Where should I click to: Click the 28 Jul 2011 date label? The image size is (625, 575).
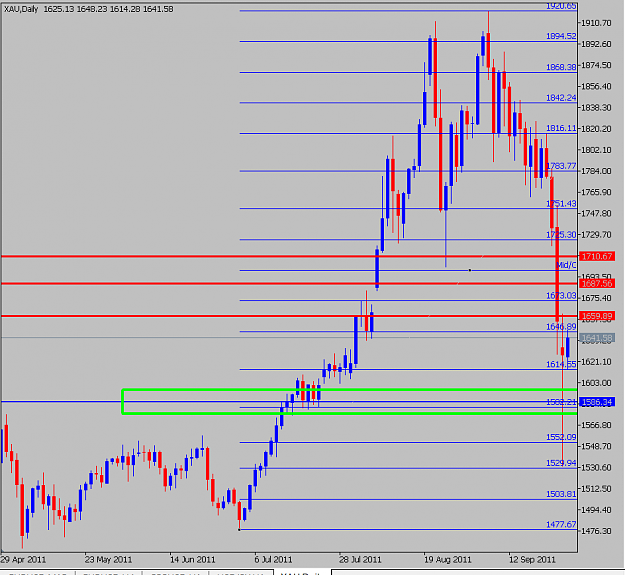(360, 560)
